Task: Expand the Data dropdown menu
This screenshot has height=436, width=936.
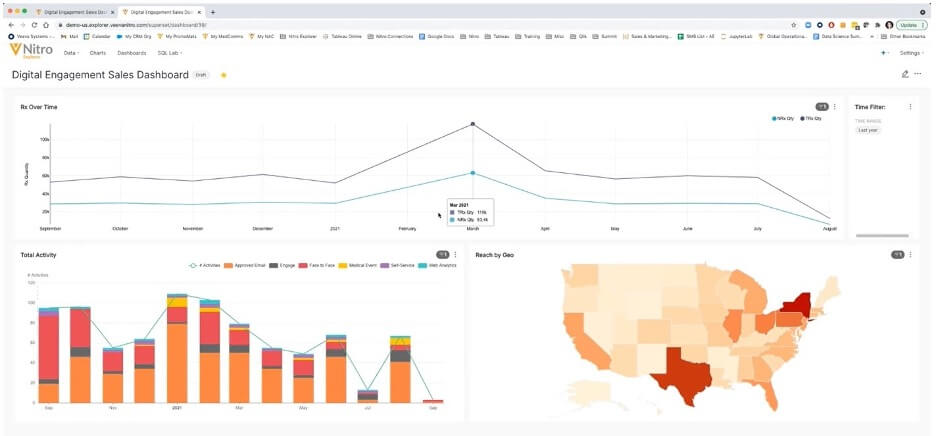Action: click(x=71, y=53)
